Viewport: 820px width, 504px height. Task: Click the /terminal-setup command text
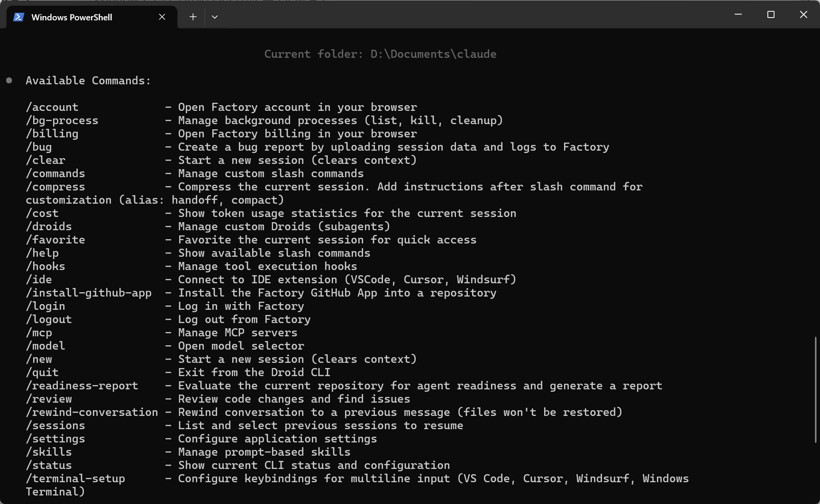point(75,478)
